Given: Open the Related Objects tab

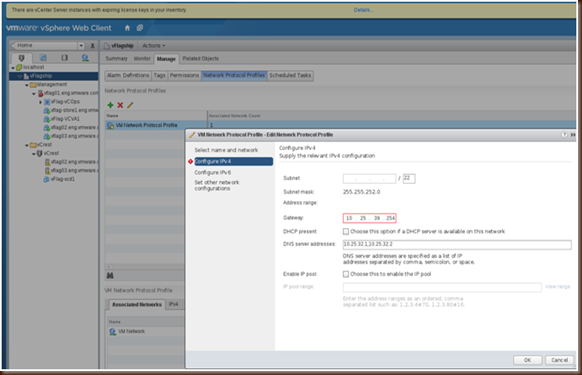Looking at the screenshot, I should tap(200, 59).
